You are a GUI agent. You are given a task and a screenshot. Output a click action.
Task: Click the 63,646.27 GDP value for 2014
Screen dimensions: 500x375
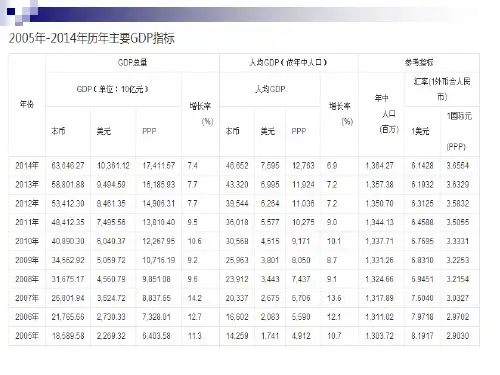(x=68, y=166)
